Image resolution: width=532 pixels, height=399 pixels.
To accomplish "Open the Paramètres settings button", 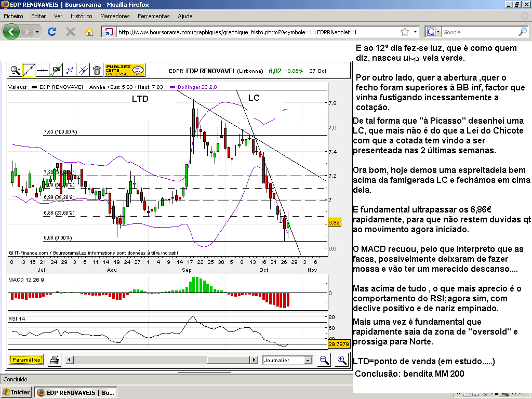I will [x=26, y=360].
